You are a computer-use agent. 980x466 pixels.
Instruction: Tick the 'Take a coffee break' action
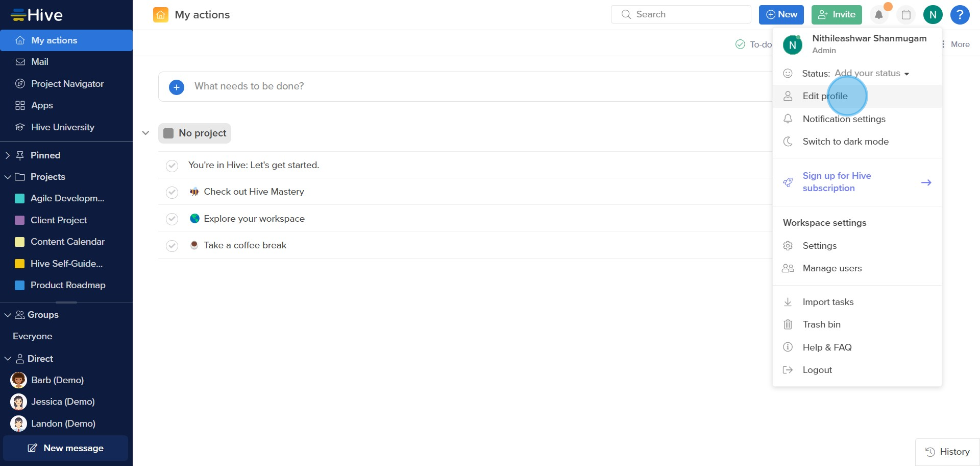click(172, 246)
